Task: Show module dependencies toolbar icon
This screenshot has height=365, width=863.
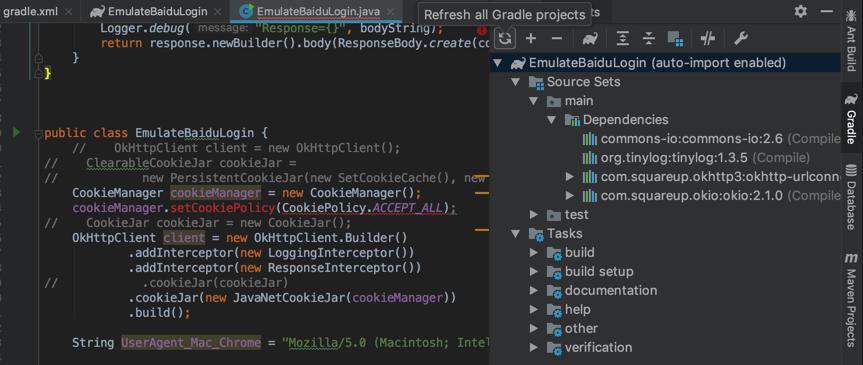Action: click(x=675, y=39)
